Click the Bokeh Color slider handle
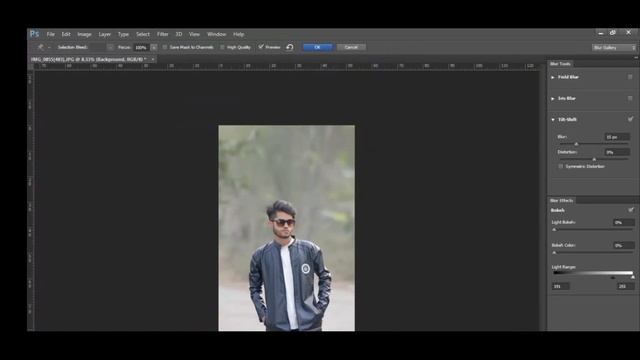The image size is (640, 360). tap(554, 253)
